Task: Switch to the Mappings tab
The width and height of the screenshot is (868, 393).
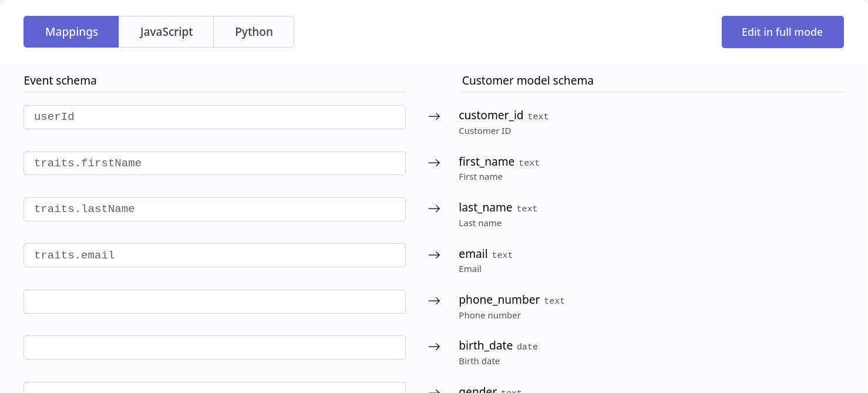Action: click(71, 32)
